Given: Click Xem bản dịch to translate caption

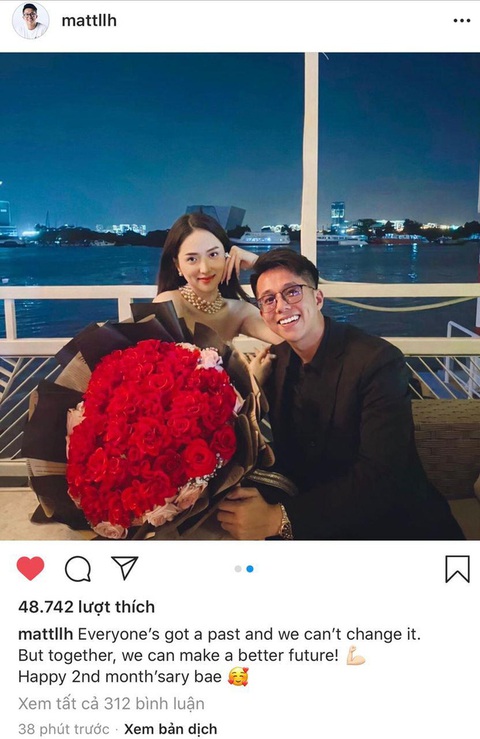Looking at the screenshot, I should [170, 729].
